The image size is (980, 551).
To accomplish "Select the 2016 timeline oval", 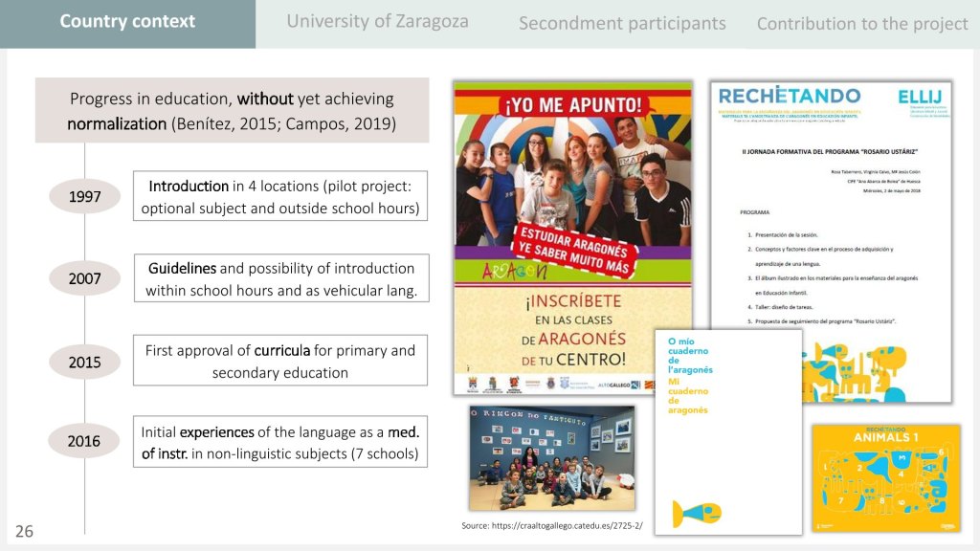I will click(x=84, y=441).
